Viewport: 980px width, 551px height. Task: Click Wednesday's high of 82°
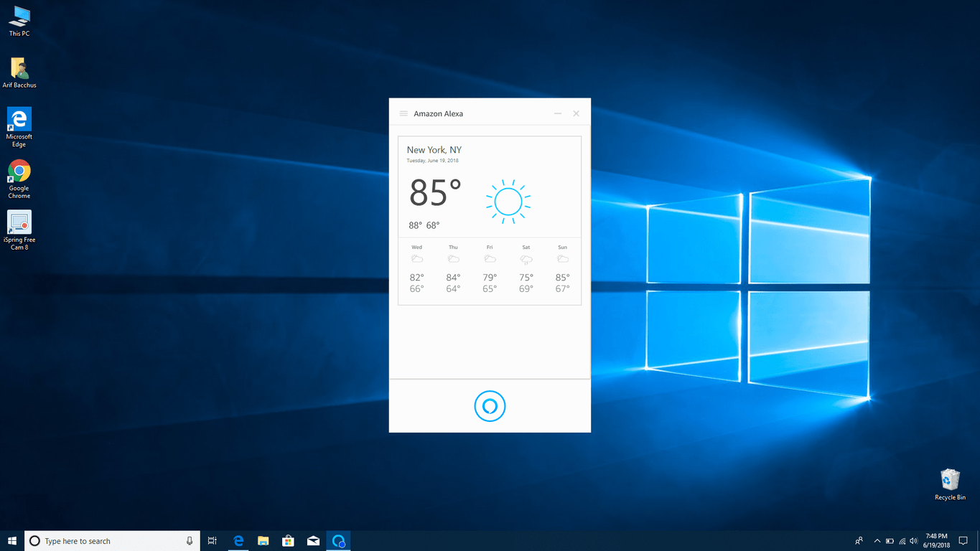(416, 278)
